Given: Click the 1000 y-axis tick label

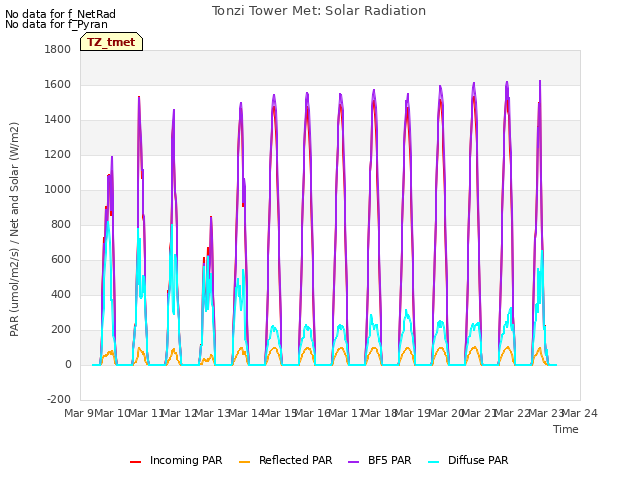Looking at the screenshot, I should 58,189.
